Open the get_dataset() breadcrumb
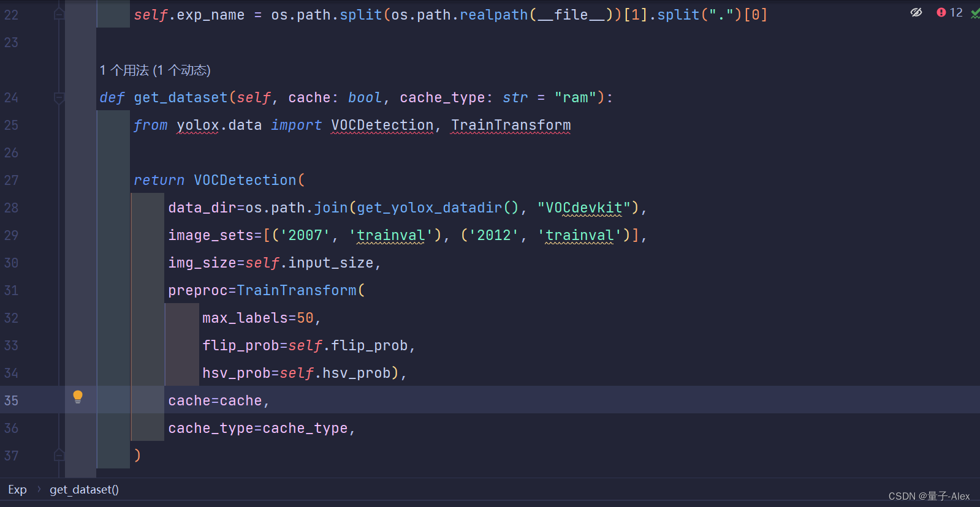The image size is (980, 507). point(84,490)
